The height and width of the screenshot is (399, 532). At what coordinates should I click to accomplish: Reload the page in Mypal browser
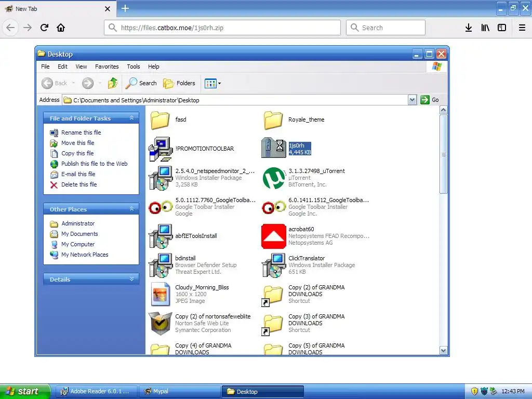tap(44, 28)
